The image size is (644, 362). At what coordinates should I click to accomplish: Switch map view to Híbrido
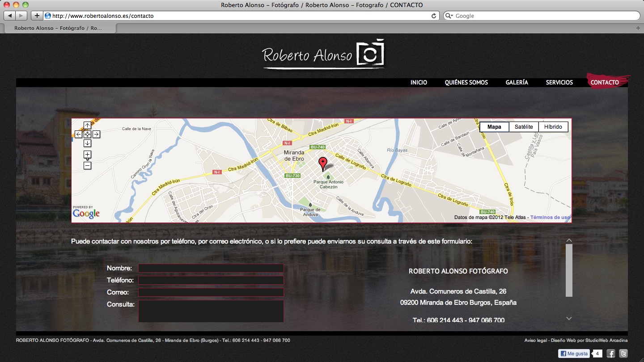pos(553,127)
